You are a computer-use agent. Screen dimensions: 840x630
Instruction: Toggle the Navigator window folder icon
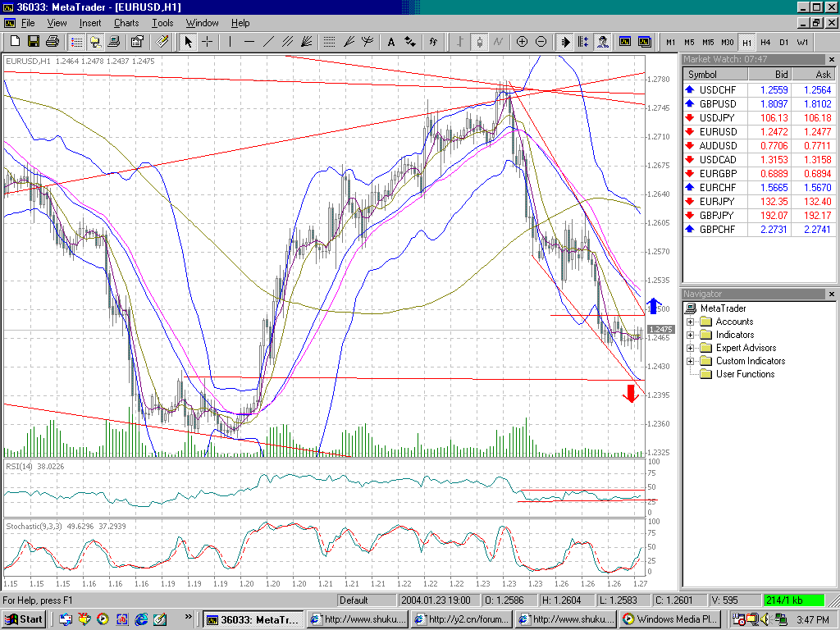95,41
